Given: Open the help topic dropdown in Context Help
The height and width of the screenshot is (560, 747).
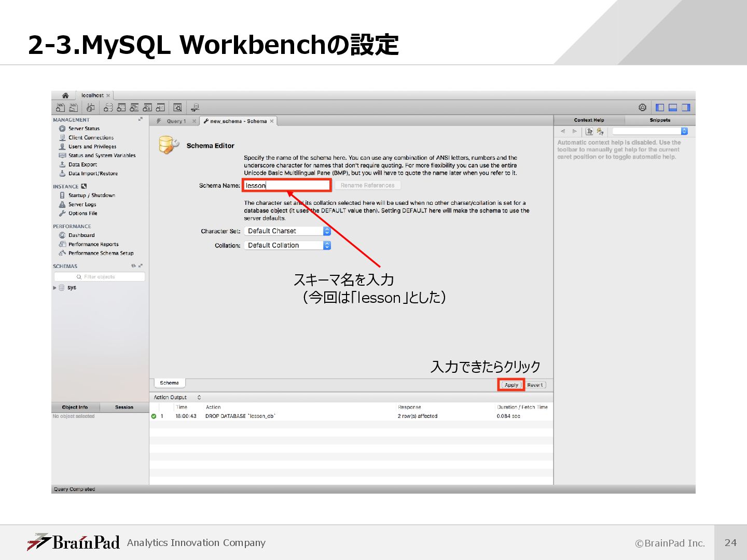Looking at the screenshot, I should click(650, 131).
